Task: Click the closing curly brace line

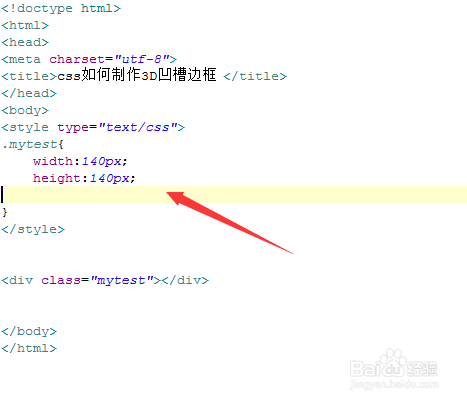Action: (x=5, y=212)
